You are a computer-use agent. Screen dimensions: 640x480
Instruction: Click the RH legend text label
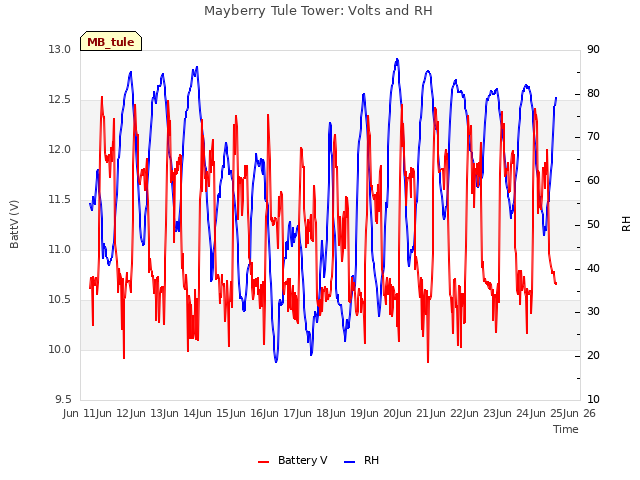pyautogui.click(x=371, y=460)
